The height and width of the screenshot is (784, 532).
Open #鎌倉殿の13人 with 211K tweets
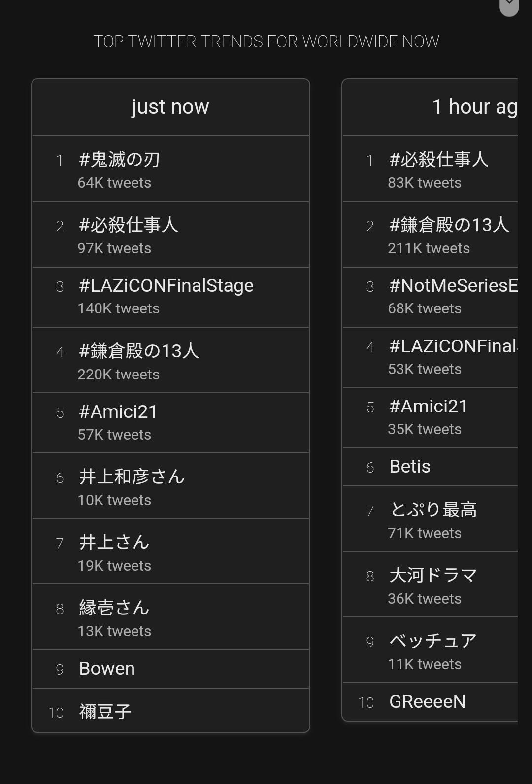click(449, 225)
